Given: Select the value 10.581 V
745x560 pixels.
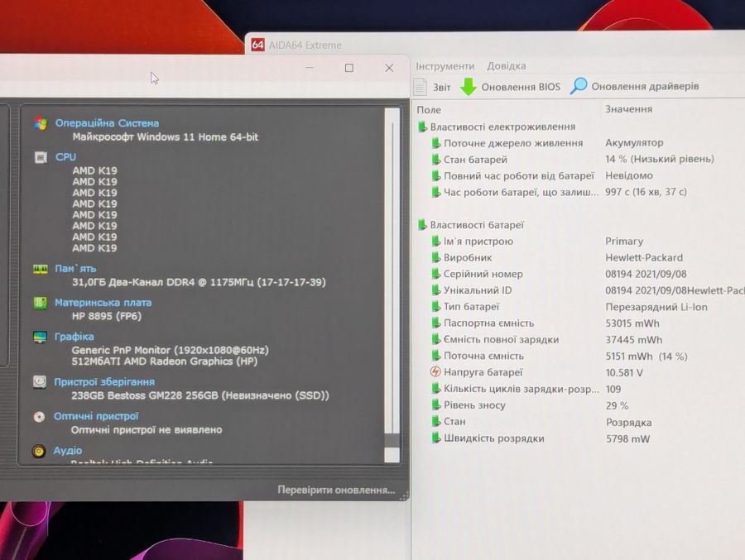Looking at the screenshot, I should [x=624, y=372].
